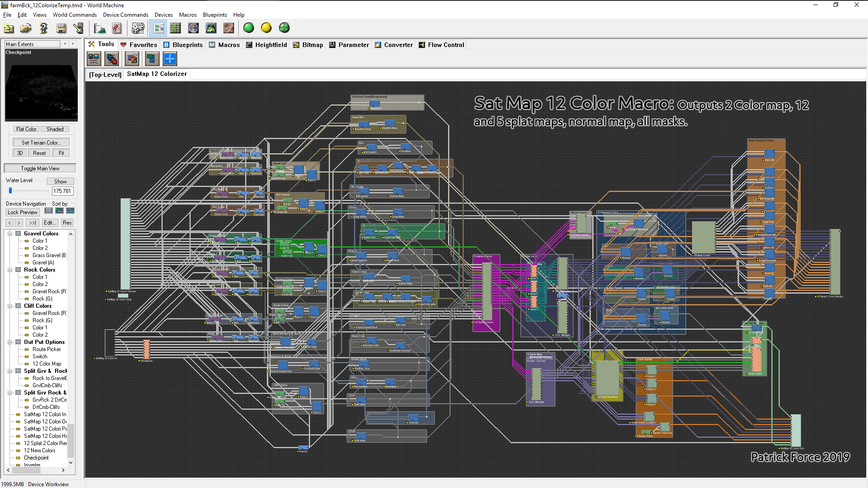Image resolution: width=868 pixels, height=488 pixels.
Task: Click the question-mark help icon
Action: pos(43,28)
